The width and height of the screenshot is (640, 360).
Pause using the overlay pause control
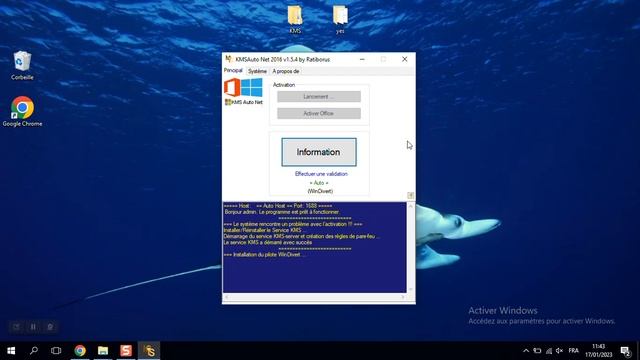coord(33,327)
